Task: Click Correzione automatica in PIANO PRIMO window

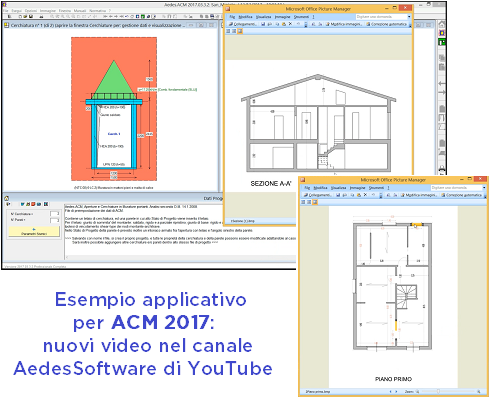Action: point(462,195)
